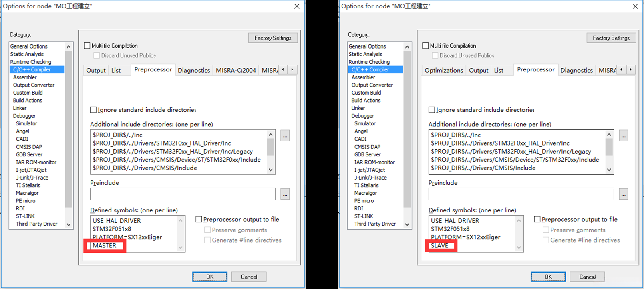This screenshot has width=644, height=289.
Task: Select Output Converter category in right dialog
Action: (x=372, y=85)
